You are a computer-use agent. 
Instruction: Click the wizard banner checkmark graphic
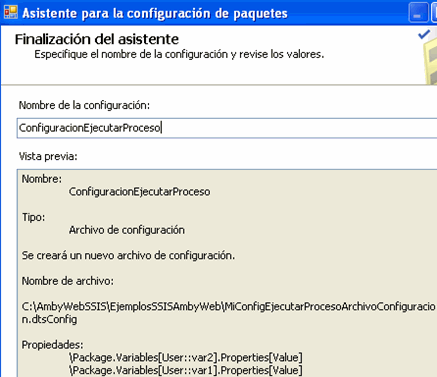(x=424, y=35)
